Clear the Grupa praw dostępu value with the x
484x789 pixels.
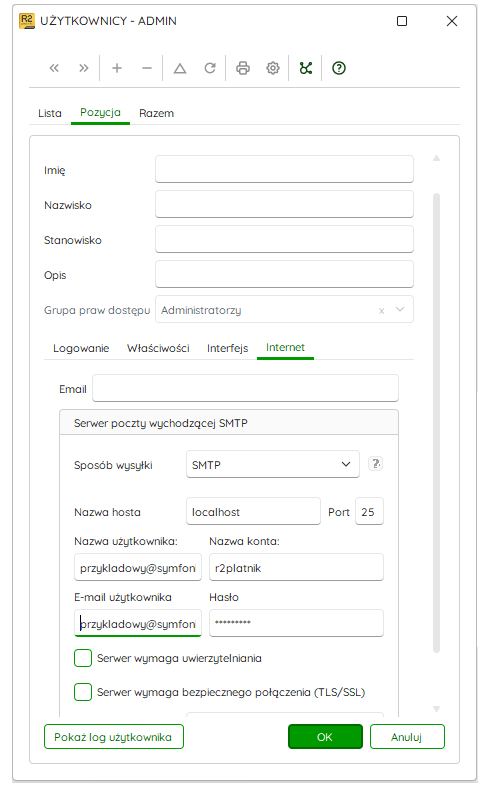coord(381,311)
